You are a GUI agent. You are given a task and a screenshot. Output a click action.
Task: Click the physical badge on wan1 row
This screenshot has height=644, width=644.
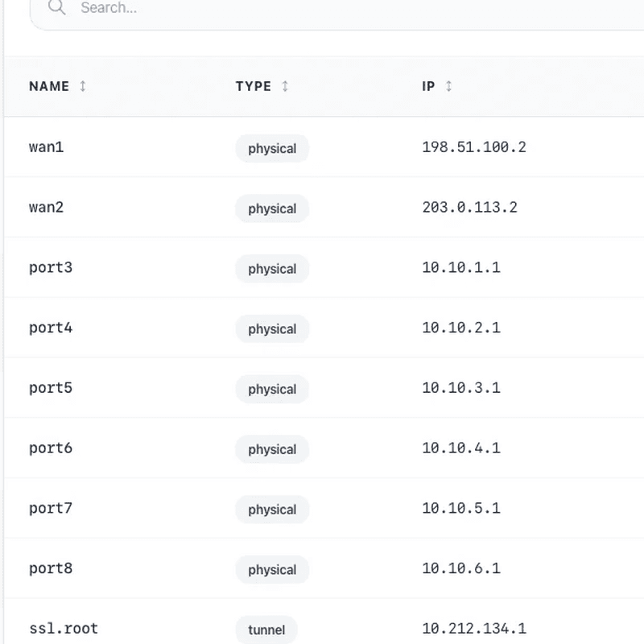(271, 148)
